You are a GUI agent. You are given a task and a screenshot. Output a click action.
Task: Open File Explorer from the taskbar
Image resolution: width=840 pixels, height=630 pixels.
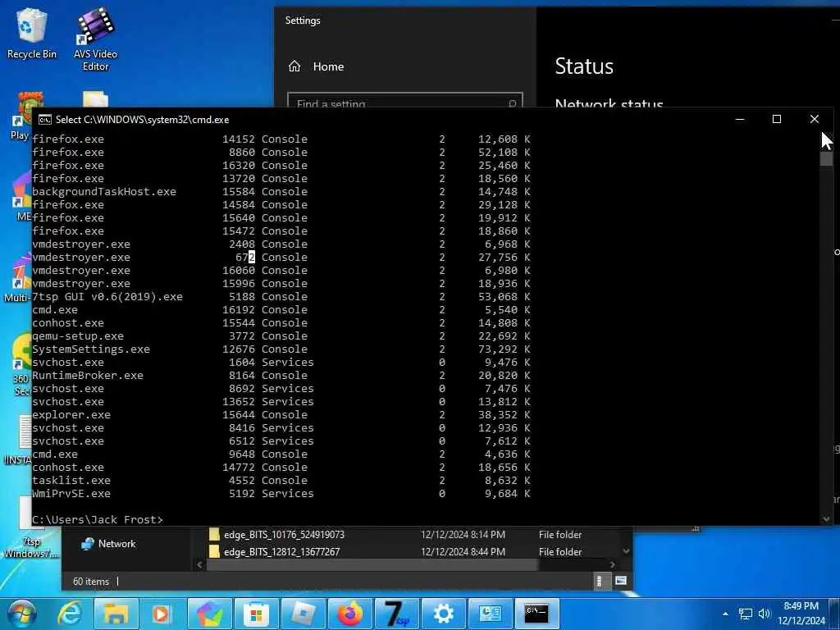pos(116,614)
